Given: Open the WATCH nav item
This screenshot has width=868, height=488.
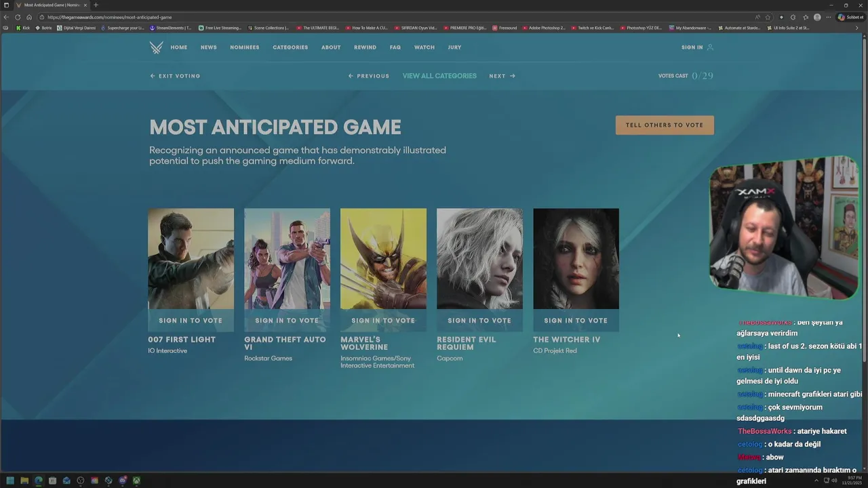Looking at the screenshot, I should tap(425, 47).
